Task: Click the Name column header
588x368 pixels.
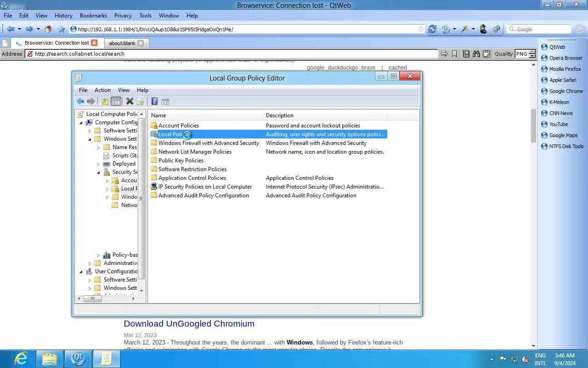Action: [x=206, y=115]
